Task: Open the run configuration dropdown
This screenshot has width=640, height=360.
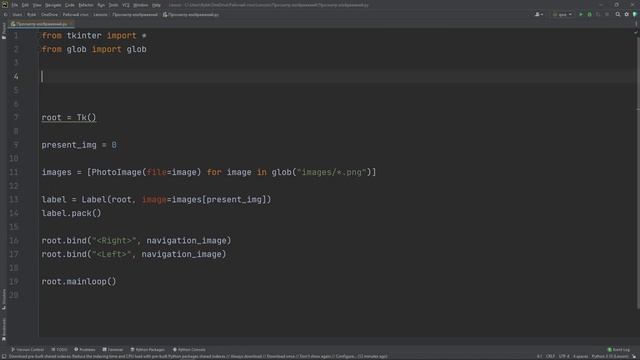Action: click(x=562, y=15)
